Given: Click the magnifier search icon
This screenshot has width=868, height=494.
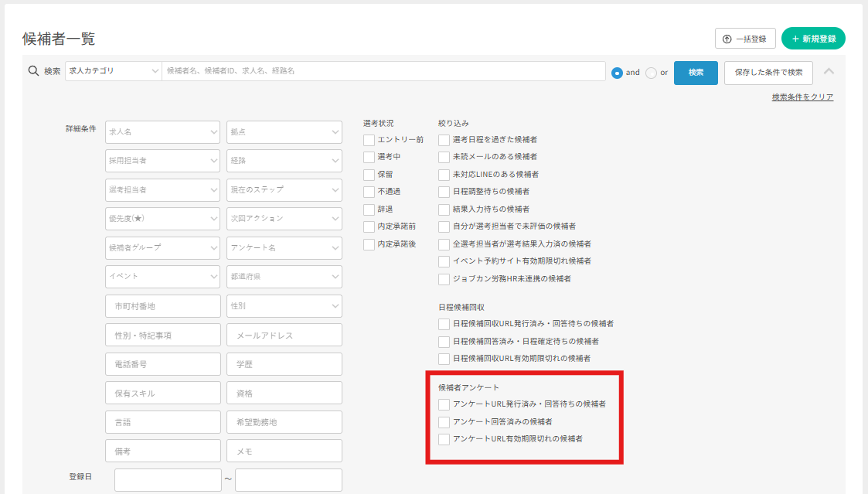Looking at the screenshot, I should pyautogui.click(x=33, y=71).
